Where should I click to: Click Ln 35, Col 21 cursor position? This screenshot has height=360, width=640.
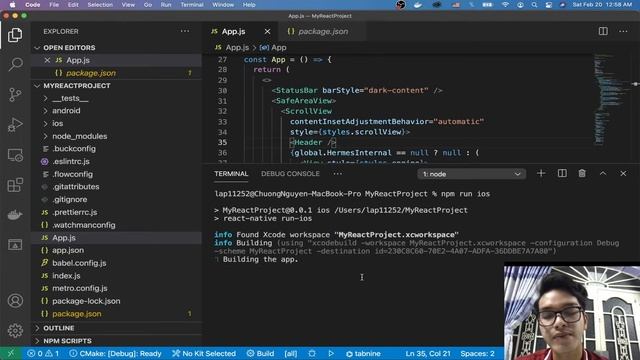point(428,353)
